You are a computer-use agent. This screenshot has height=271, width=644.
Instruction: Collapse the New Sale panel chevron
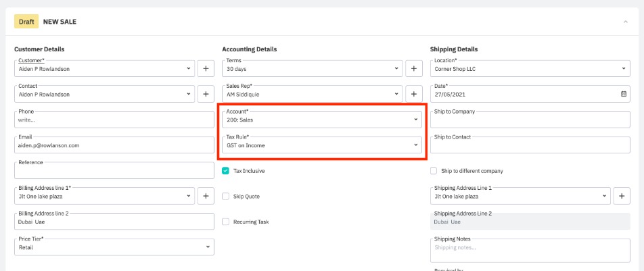point(625,22)
